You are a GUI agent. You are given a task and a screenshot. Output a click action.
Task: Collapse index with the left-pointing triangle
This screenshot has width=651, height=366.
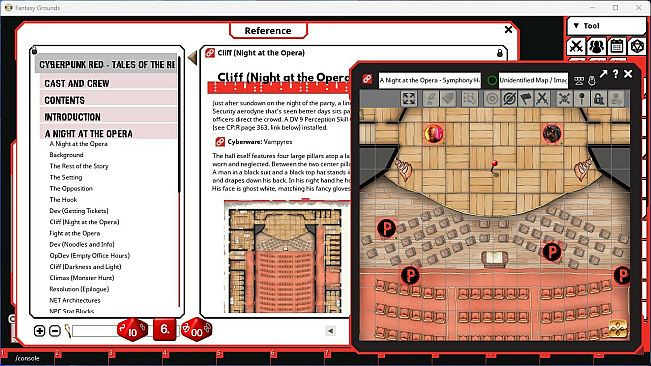pyautogui.click(x=192, y=57)
